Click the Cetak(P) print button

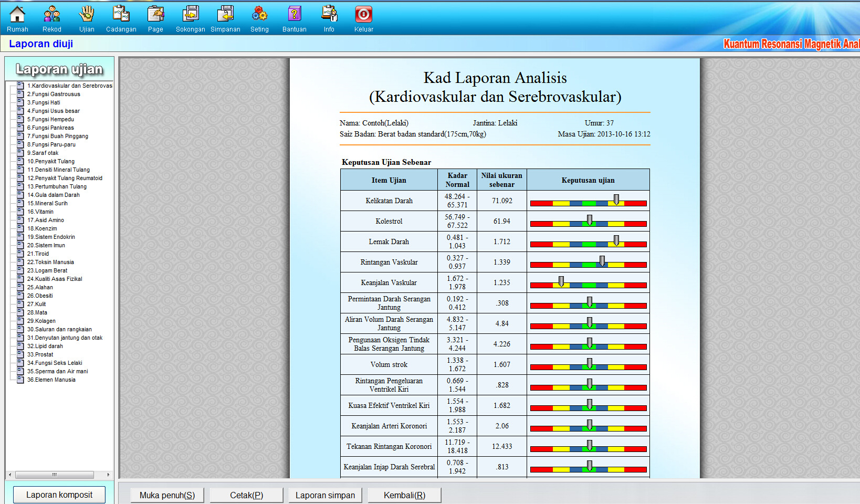click(x=247, y=495)
